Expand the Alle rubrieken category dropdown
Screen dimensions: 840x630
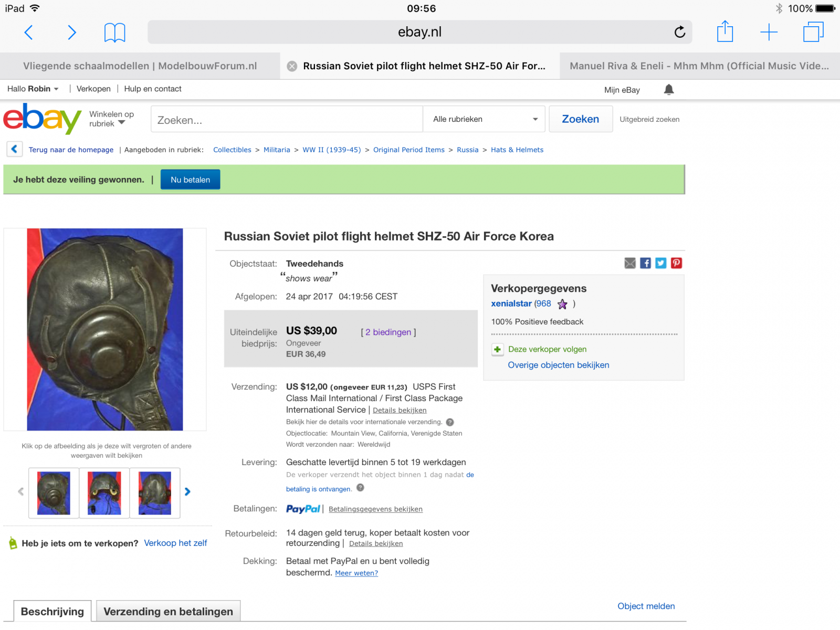click(x=485, y=119)
